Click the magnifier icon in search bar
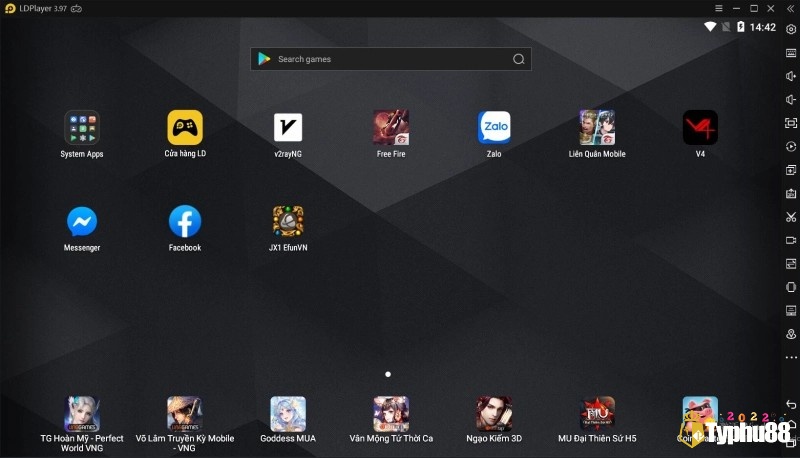The image size is (800, 458). click(518, 59)
